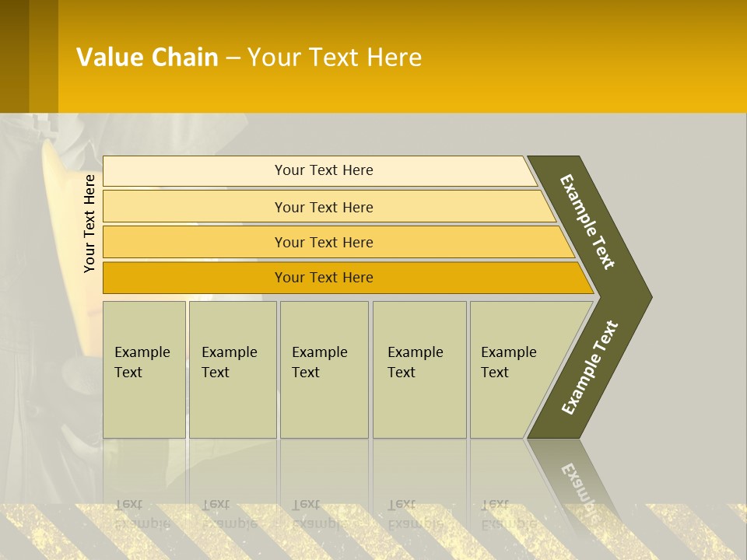Select the second 'Example Text' box
747x560 pixels.
232,369
